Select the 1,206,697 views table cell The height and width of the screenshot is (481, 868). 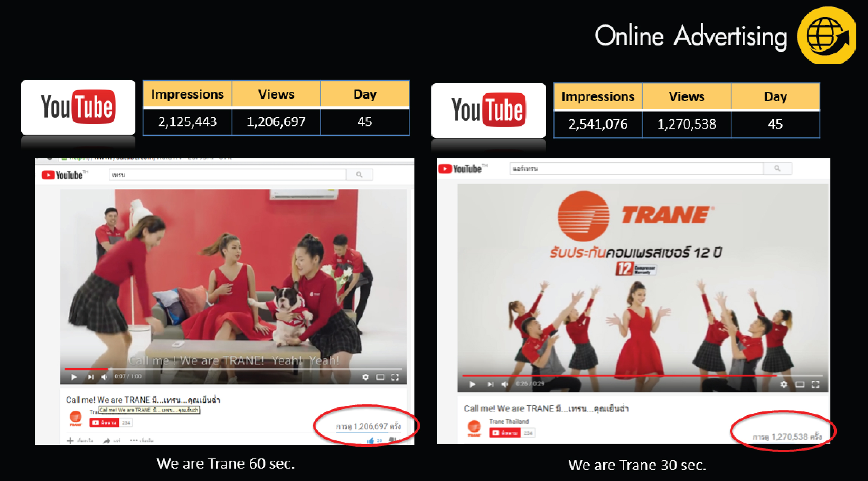click(276, 122)
